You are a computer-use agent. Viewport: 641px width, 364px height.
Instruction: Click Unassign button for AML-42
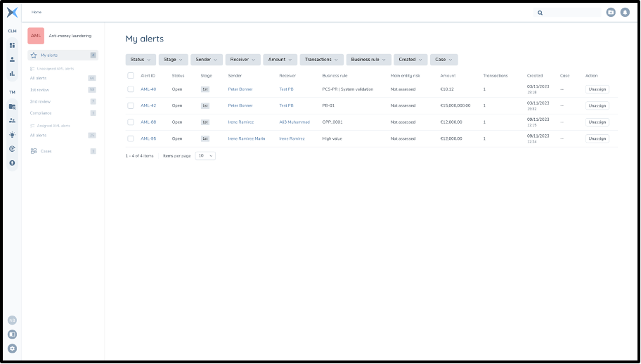(597, 105)
